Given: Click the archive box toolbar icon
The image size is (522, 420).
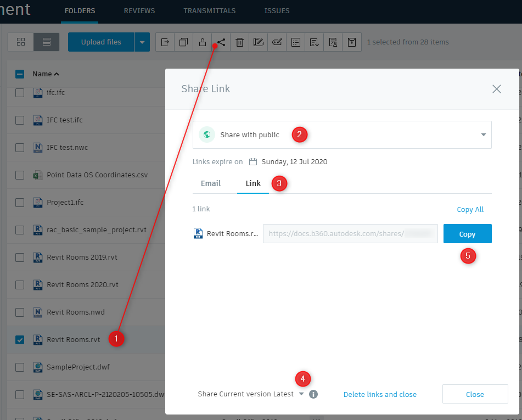Looking at the screenshot, I should click(352, 42).
